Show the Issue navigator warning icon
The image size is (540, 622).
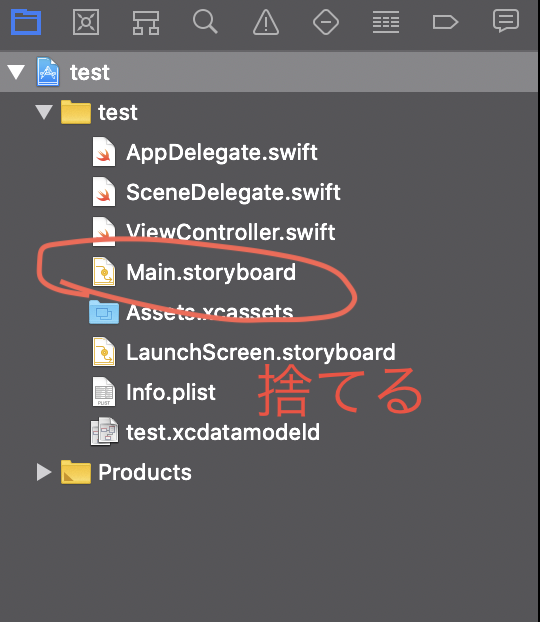point(266,22)
